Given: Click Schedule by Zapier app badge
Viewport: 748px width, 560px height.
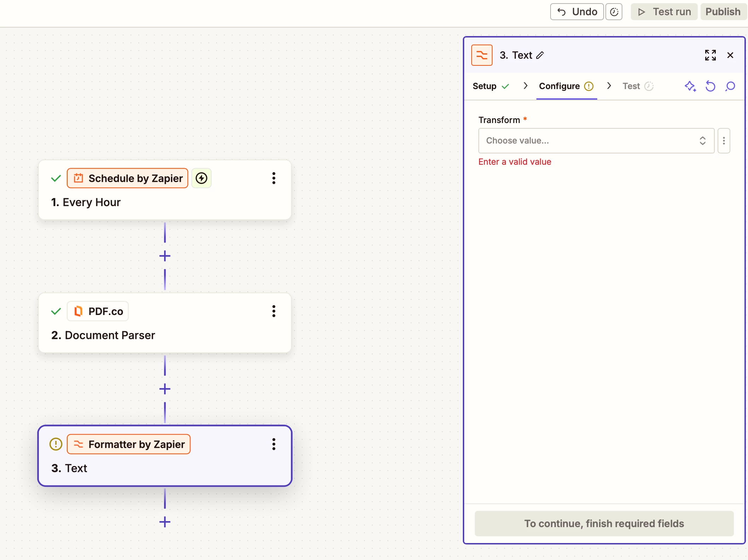Looking at the screenshot, I should tap(127, 178).
